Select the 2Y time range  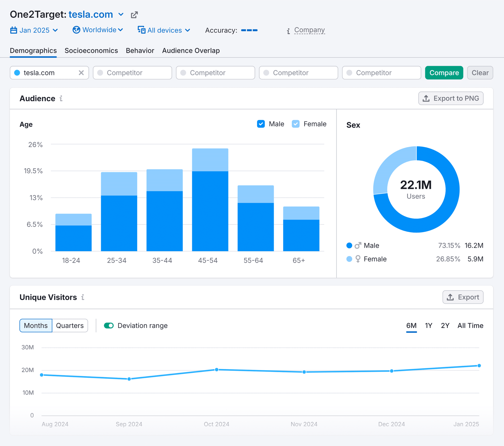pyautogui.click(x=445, y=326)
